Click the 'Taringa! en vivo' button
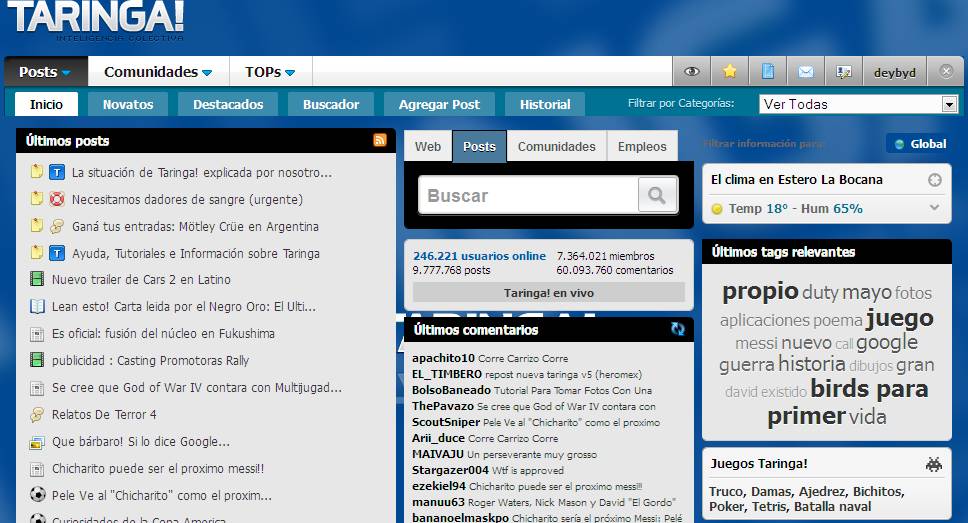The height and width of the screenshot is (523, 968). click(x=549, y=293)
